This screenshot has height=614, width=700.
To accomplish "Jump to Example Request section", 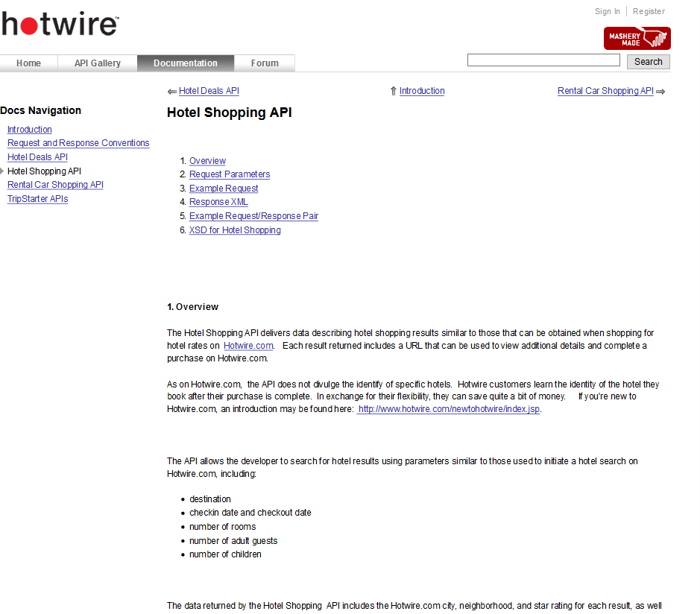I will [x=224, y=189].
